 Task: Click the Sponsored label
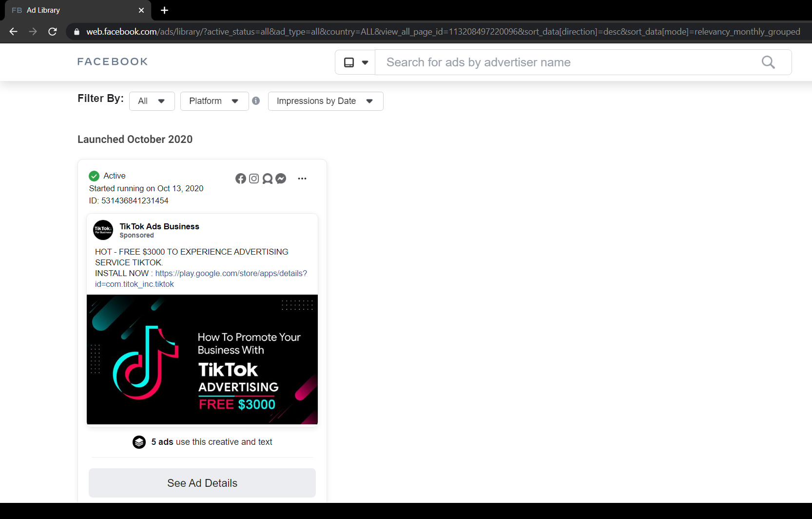tap(136, 235)
